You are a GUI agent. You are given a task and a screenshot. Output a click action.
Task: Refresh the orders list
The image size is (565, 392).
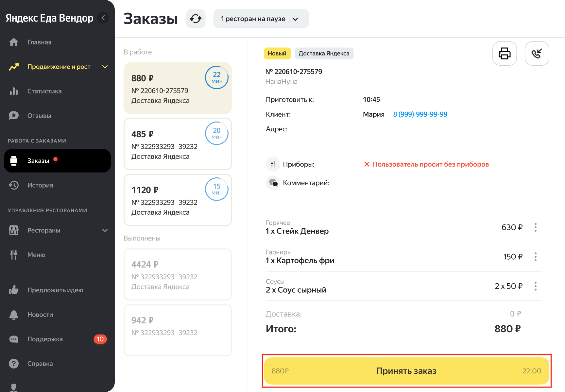click(x=196, y=19)
